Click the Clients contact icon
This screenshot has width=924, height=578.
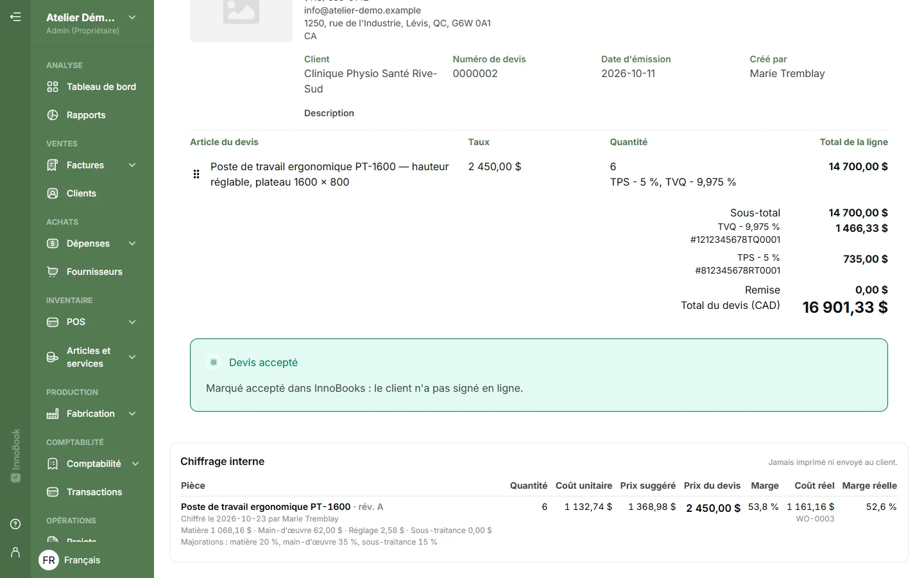[53, 193]
